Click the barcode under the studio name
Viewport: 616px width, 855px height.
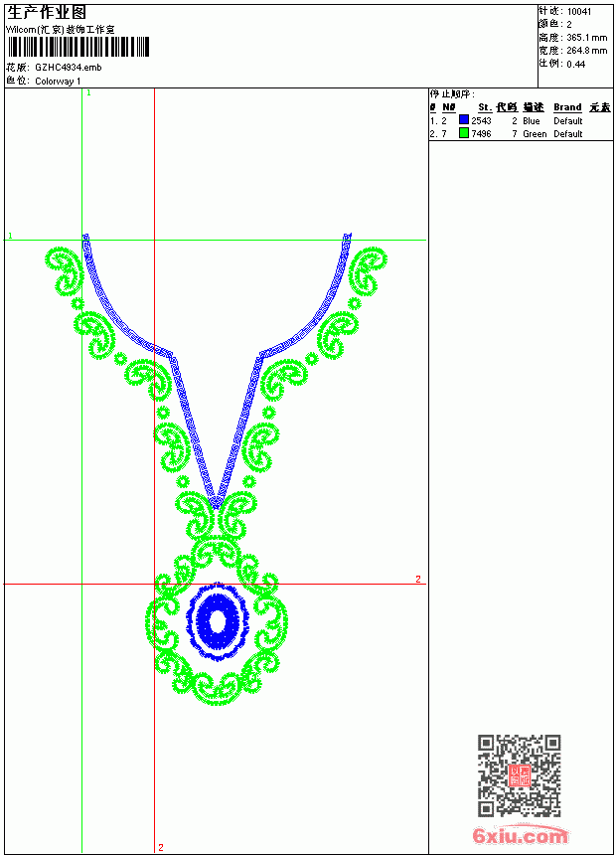pos(77,48)
